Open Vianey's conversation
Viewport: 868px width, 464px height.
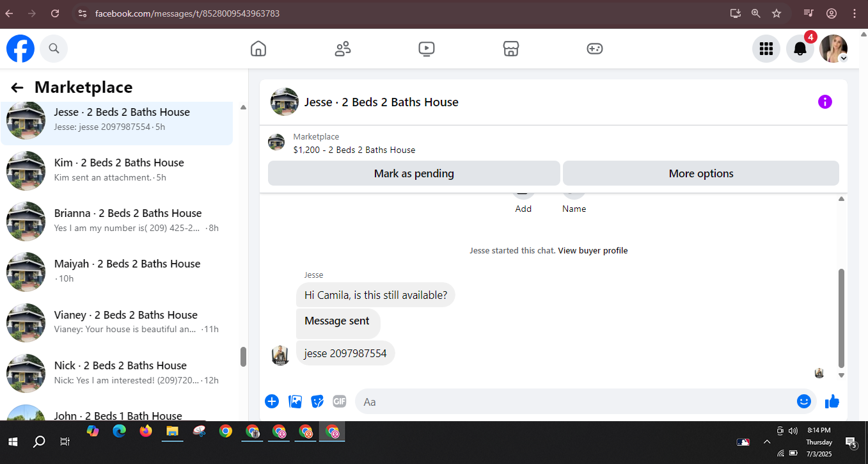(x=116, y=323)
